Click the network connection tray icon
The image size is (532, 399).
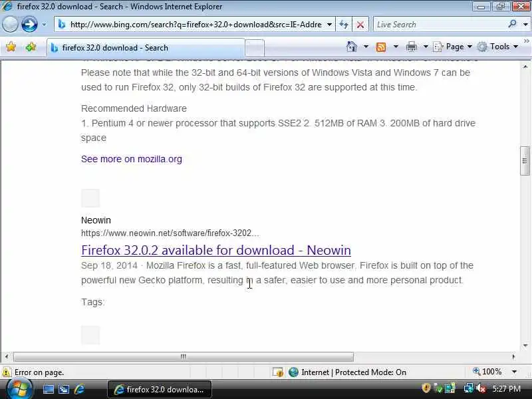point(469,388)
